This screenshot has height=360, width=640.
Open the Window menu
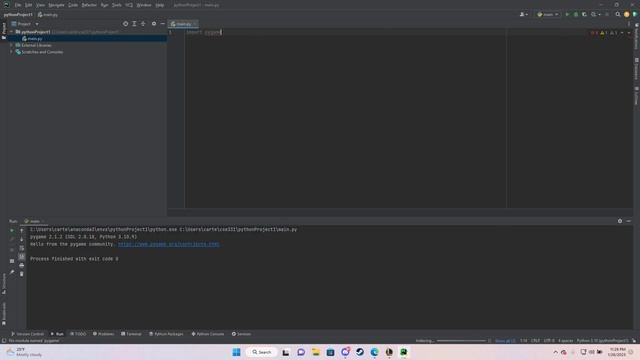(144, 5)
